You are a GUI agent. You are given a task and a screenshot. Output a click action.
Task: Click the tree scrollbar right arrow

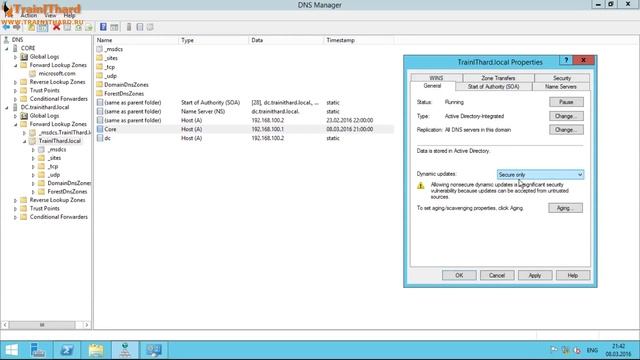pos(87,325)
